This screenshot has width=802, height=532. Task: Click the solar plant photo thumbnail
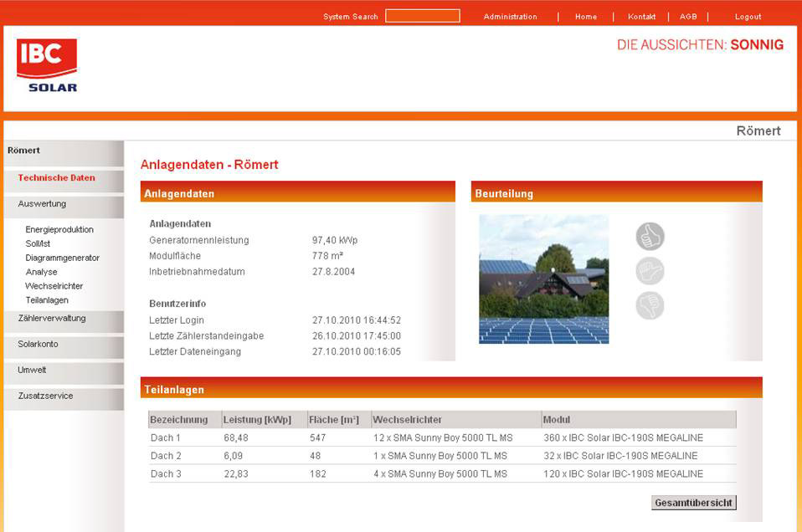coord(543,279)
